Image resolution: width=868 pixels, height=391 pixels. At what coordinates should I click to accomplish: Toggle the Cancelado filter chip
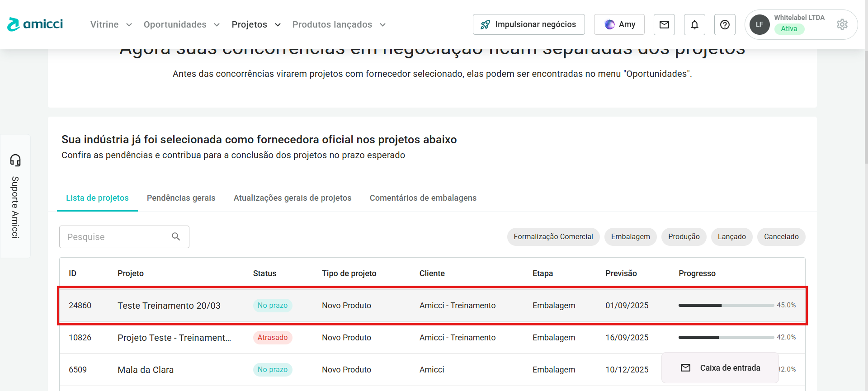pyautogui.click(x=781, y=237)
